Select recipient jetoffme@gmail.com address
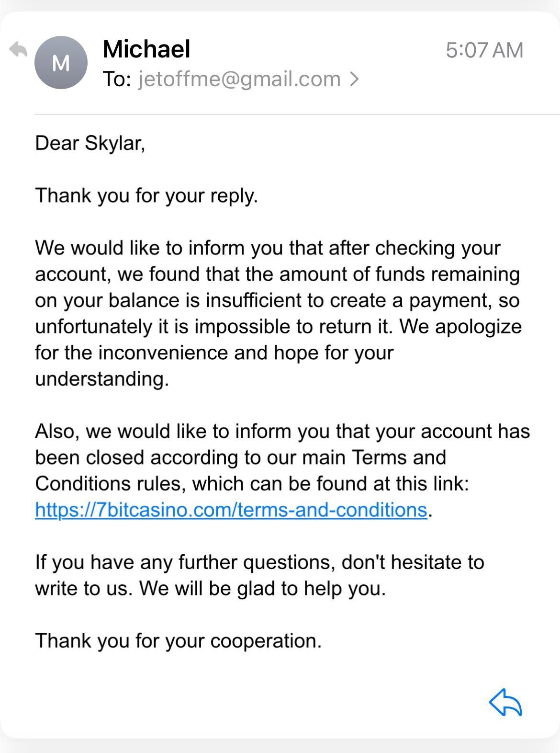The height and width of the screenshot is (753, 560). (x=239, y=79)
